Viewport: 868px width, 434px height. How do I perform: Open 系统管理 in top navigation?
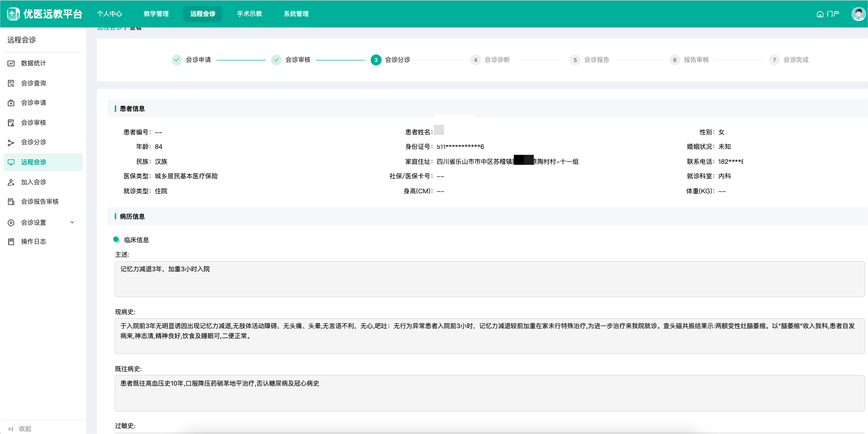click(x=296, y=14)
